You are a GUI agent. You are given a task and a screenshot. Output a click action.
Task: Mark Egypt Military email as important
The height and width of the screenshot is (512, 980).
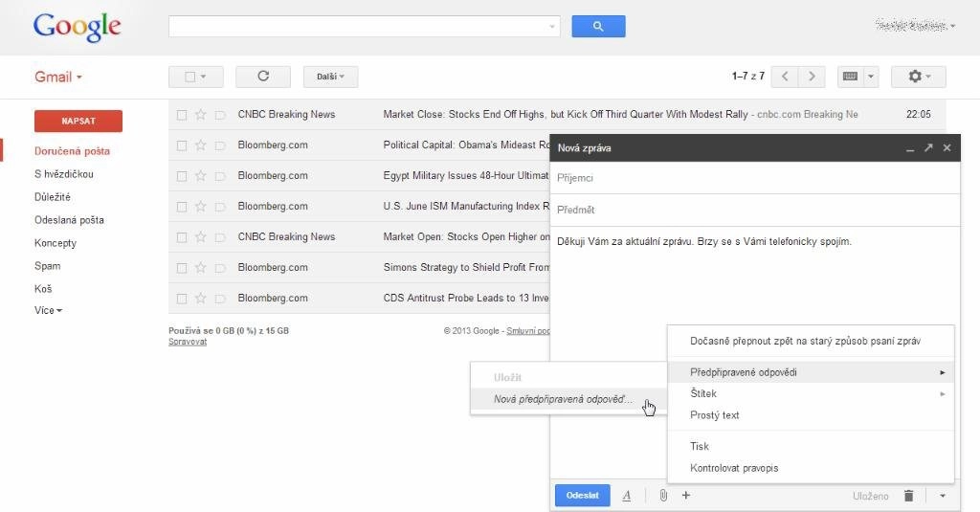click(x=220, y=176)
